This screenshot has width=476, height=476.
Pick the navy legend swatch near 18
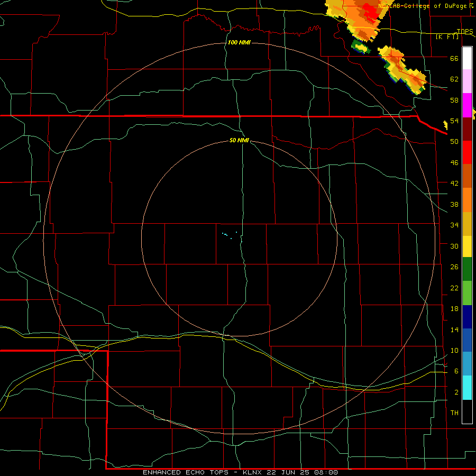click(467, 317)
